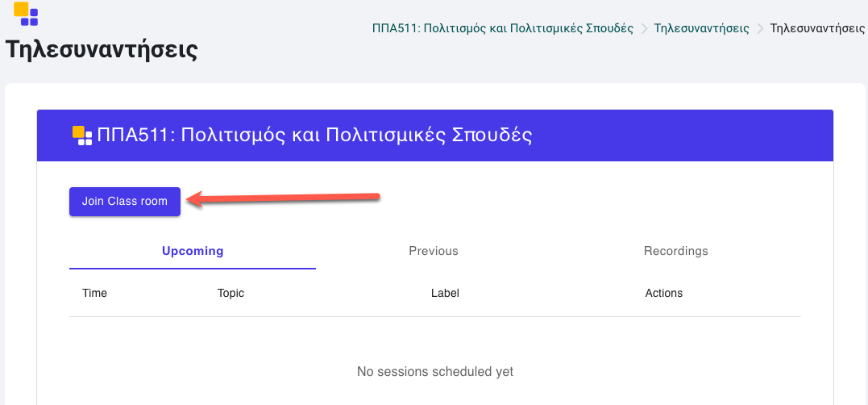Click the No sessions scheduled yet message

[x=435, y=371]
